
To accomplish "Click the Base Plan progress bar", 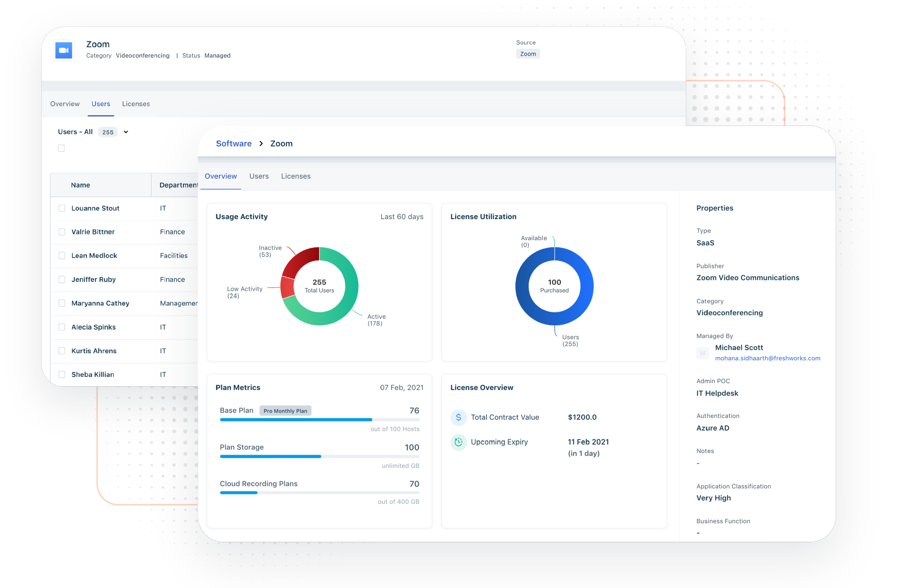I will pos(319,420).
